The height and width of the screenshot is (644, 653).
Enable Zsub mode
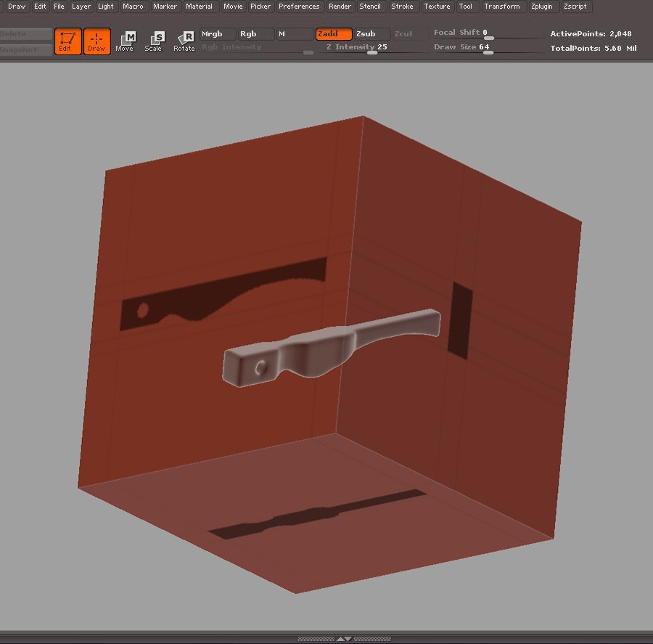pos(372,34)
